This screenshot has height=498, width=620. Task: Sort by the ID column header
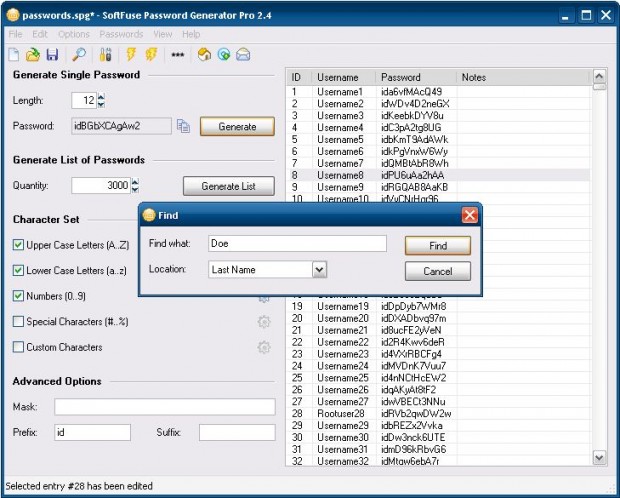pyautogui.click(x=300, y=78)
